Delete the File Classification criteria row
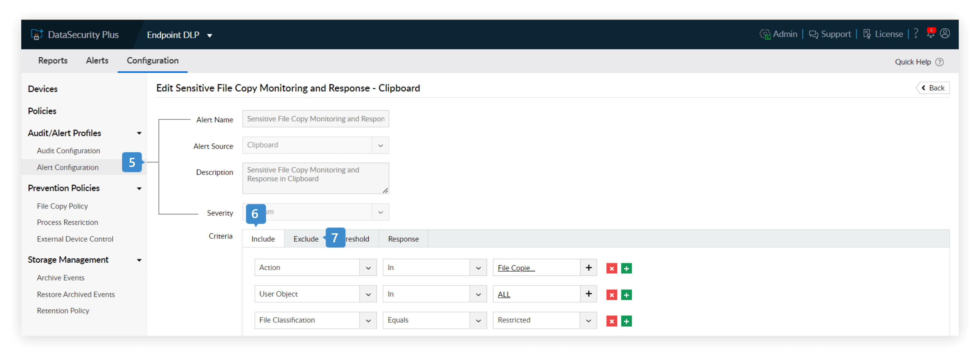Viewport: 980px width, 359px height. point(611,321)
